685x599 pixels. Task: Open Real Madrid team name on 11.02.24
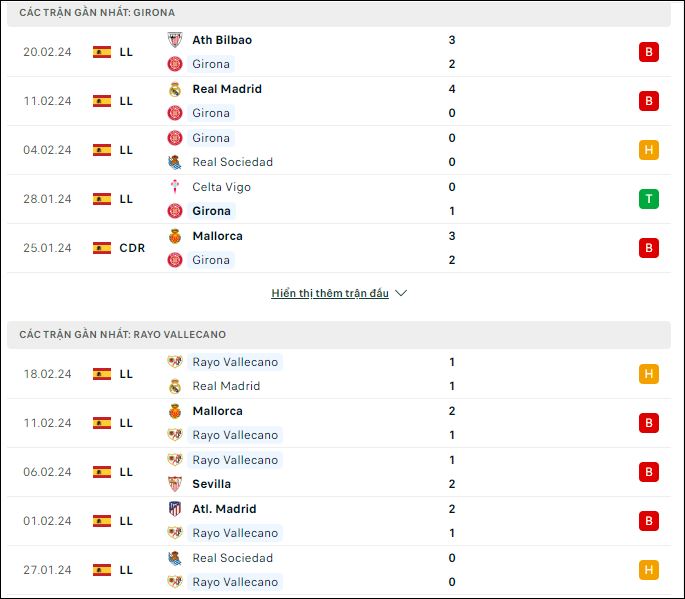[x=227, y=89]
